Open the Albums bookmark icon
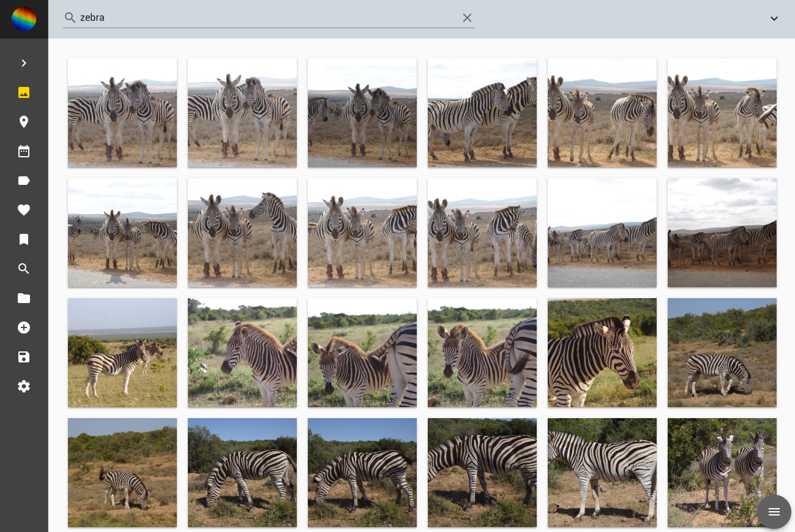The width and height of the screenshot is (795, 532). point(24,239)
